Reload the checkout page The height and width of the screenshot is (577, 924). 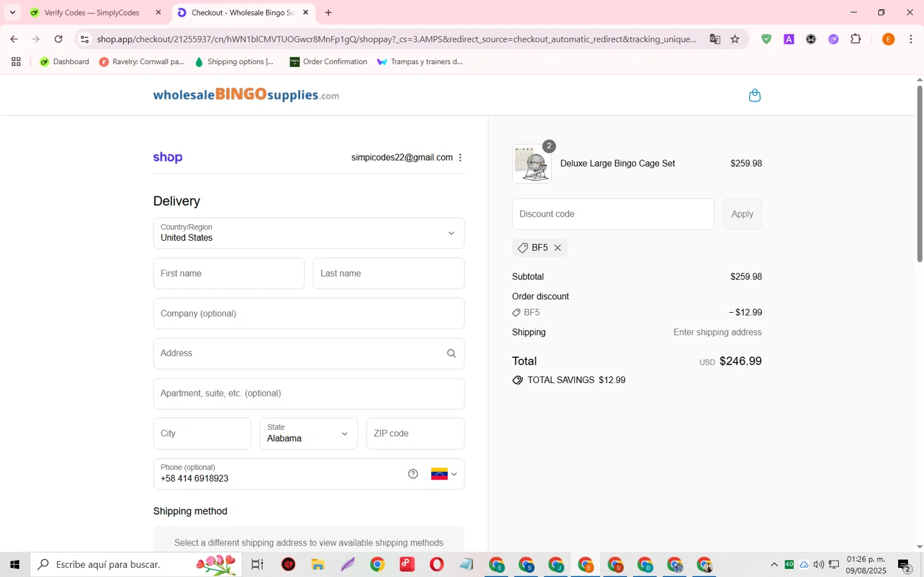point(59,39)
